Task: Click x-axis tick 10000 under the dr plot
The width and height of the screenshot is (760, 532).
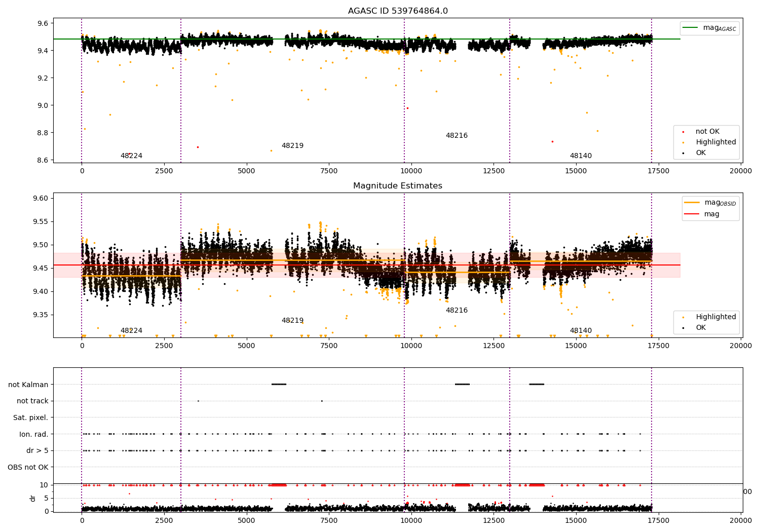Action: 411,520
